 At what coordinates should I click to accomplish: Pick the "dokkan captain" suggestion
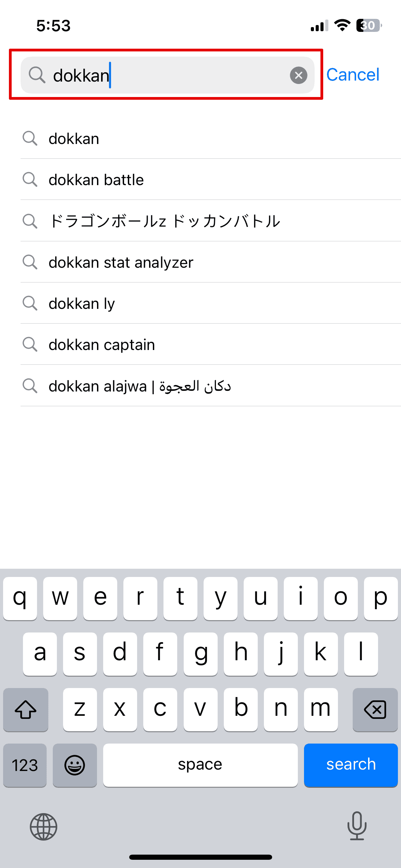tap(101, 345)
